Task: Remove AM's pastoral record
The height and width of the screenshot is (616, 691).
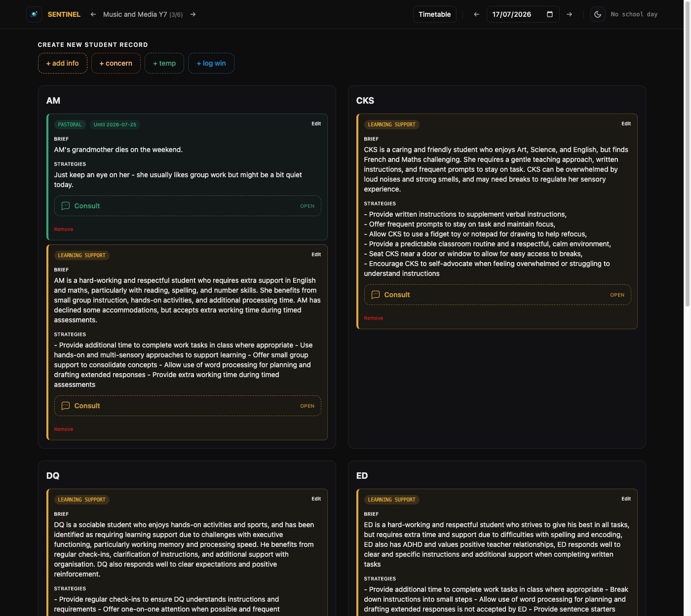Action: coord(64,229)
